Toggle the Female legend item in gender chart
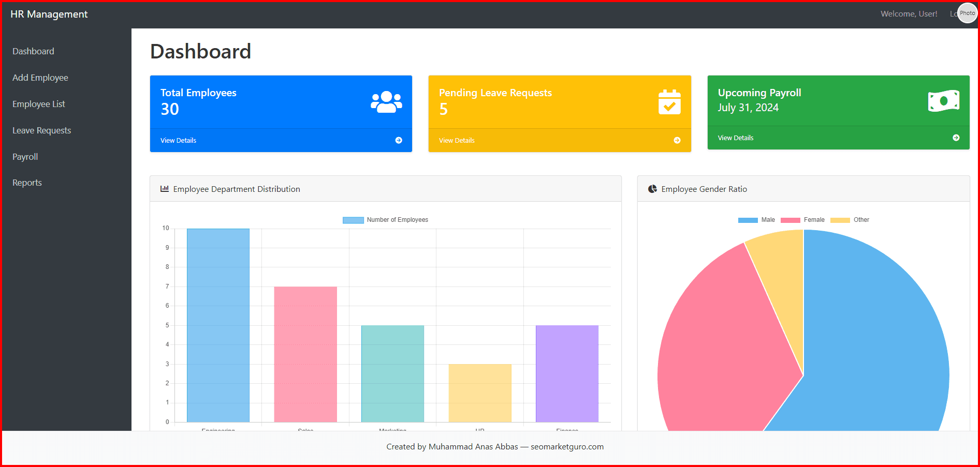 point(802,220)
